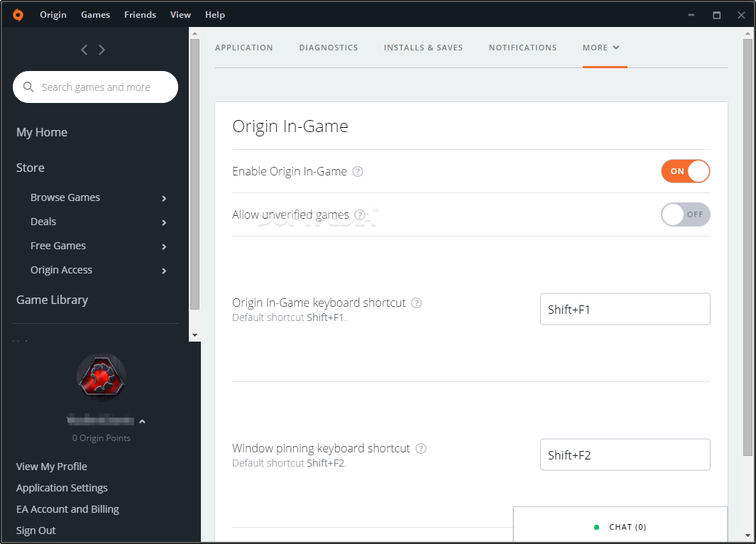Open EA Account and Billing
Viewport: 756px width, 544px height.
click(x=67, y=508)
